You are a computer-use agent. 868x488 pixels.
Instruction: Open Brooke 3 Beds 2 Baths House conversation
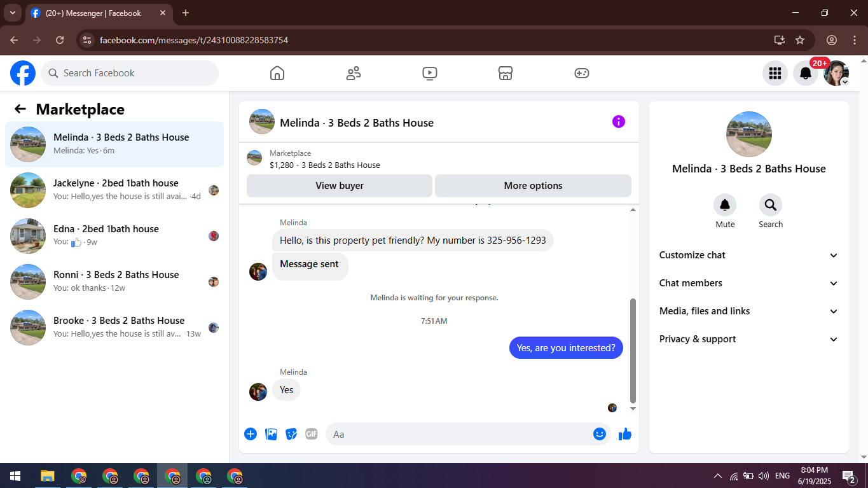tap(114, 328)
